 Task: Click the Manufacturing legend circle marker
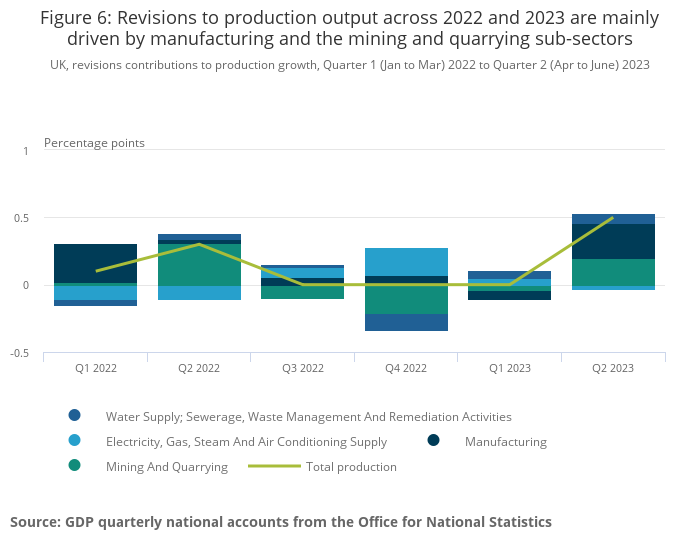pyautogui.click(x=434, y=441)
